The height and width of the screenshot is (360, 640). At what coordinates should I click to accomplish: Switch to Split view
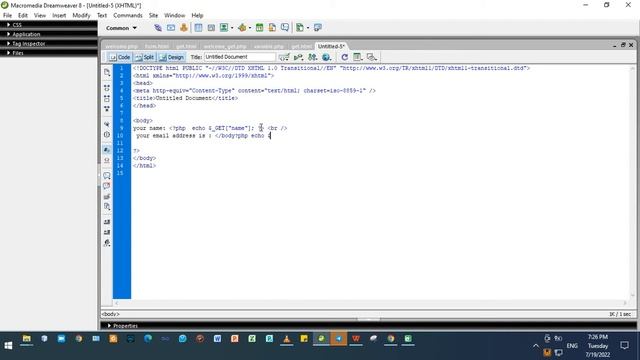pos(144,57)
